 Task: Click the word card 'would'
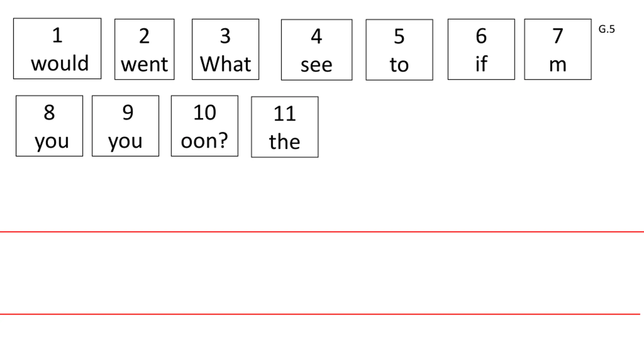point(57,49)
